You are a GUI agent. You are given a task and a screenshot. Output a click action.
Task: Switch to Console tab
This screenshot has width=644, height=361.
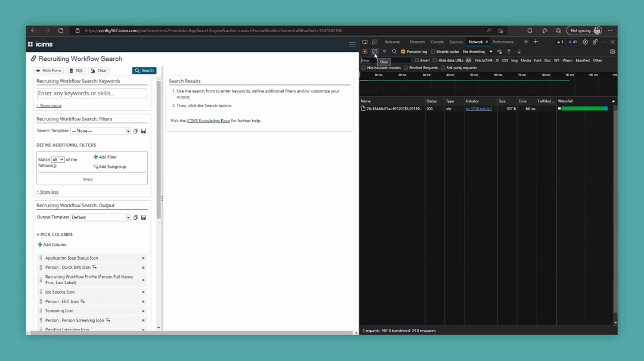tap(438, 42)
